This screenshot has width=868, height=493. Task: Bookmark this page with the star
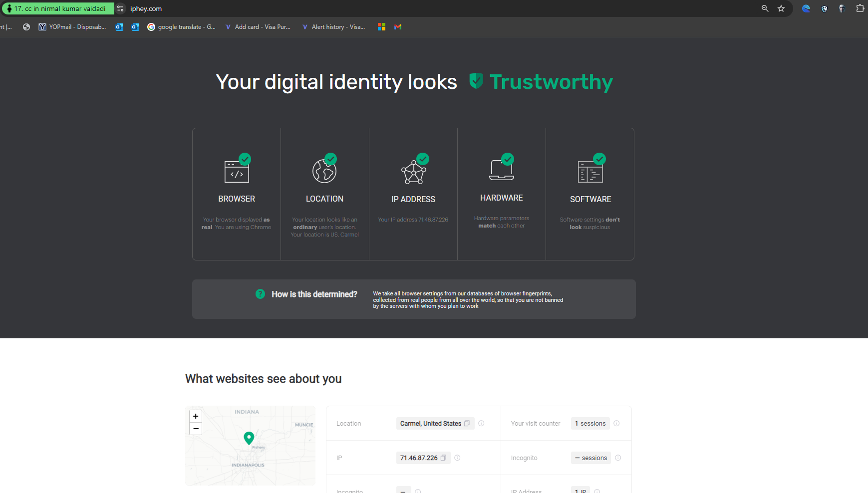781,8
